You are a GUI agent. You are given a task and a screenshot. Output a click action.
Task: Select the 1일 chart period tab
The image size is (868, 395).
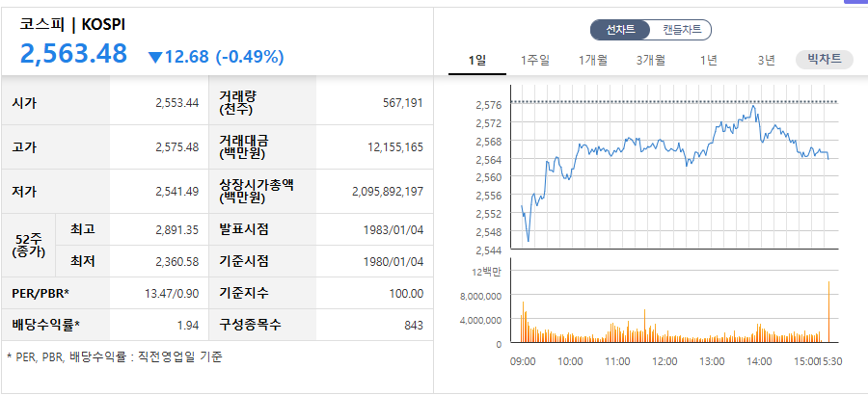tap(477, 61)
